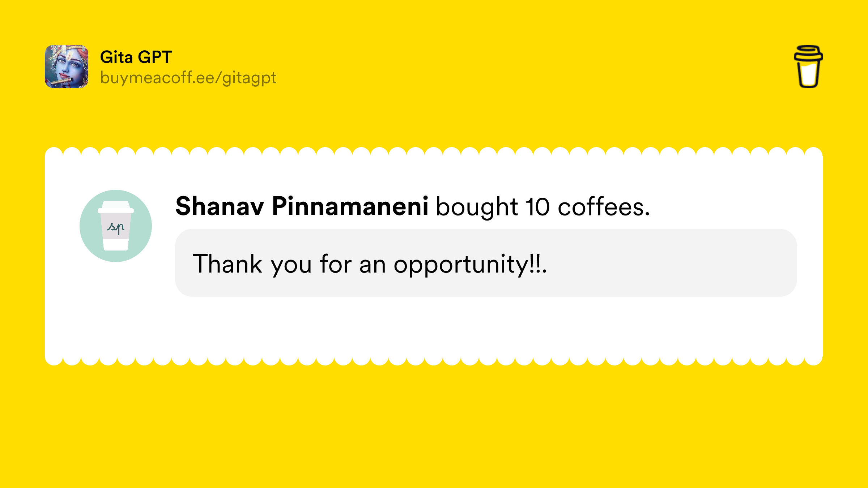
Task: Click the first name 'Shanav'
Action: 220,206
